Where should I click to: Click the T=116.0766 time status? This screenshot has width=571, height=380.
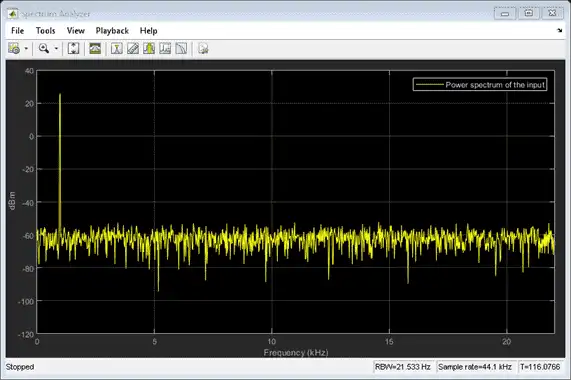pos(540,367)
